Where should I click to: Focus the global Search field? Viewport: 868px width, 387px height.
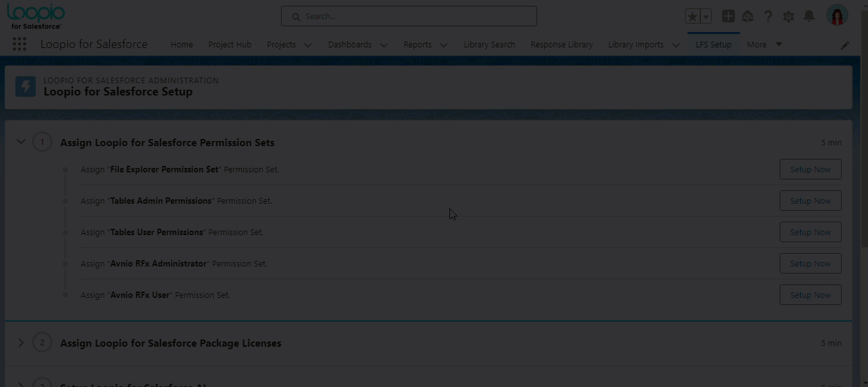(x=408, y=16)
